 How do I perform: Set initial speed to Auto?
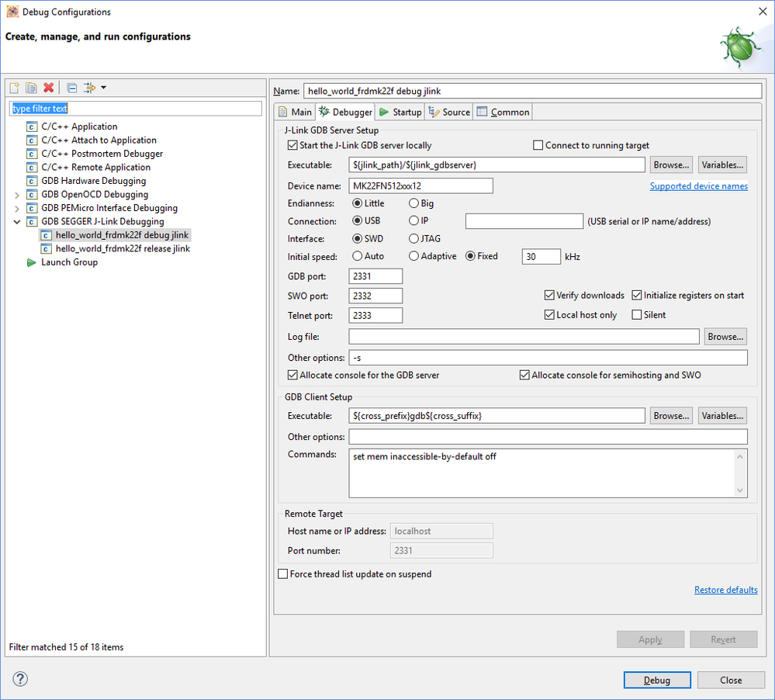coord(357,256)
